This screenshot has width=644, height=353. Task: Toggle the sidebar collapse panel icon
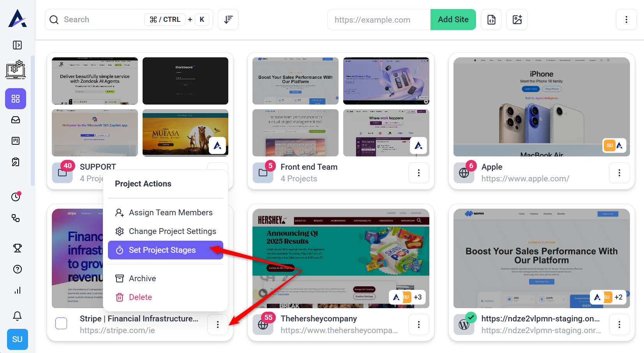point(17,45)
